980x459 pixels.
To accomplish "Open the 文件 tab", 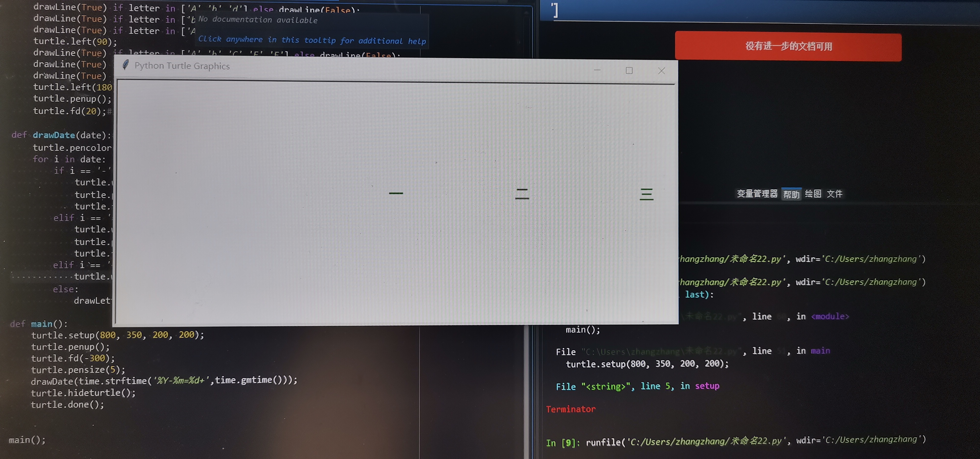I will tap(835, 194).
